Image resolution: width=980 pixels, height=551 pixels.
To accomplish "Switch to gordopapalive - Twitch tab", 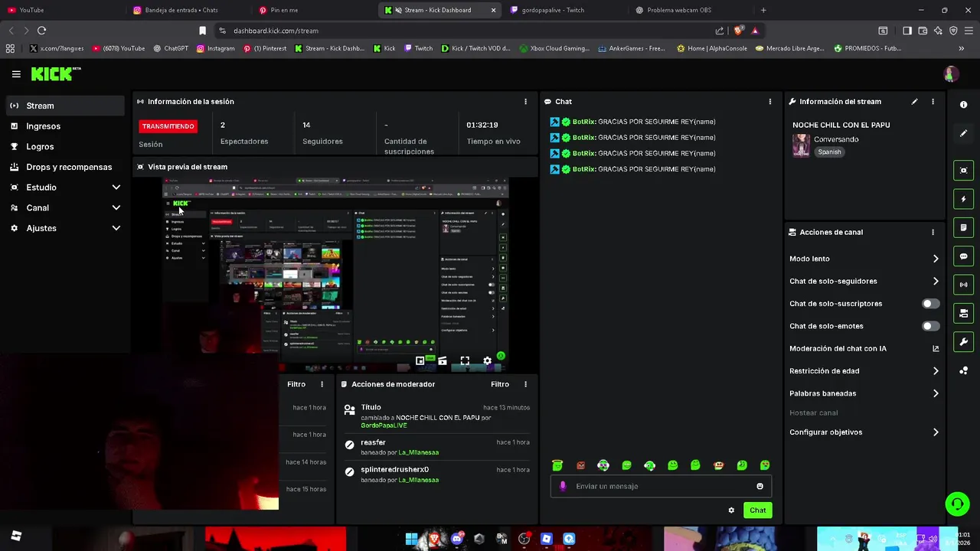I will [x=563, y=10].
